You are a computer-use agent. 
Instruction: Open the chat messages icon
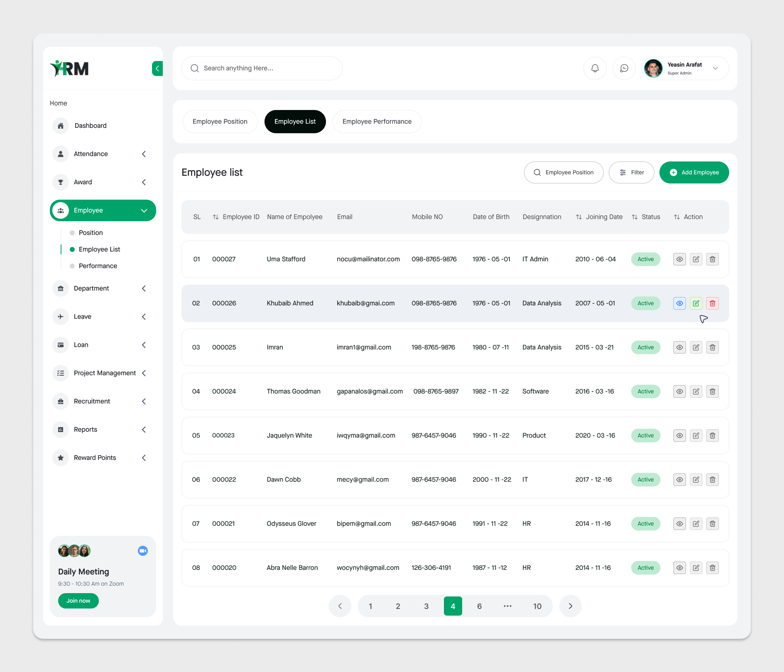pos(624,68)
